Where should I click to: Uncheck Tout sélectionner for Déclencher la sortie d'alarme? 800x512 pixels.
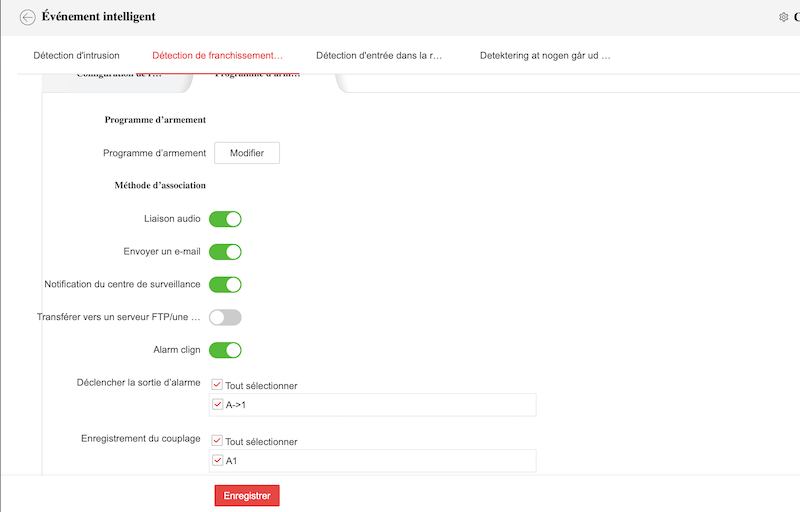(217, 385)
